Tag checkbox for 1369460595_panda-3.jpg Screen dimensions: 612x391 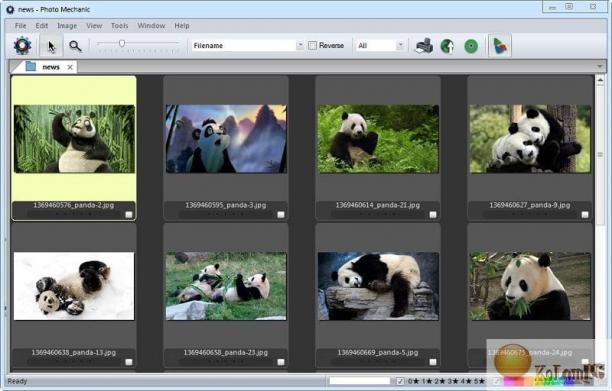click(281, 215)
